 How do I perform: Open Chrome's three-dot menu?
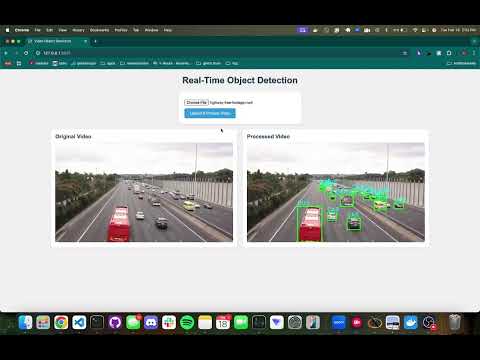(x=474, y=53)
